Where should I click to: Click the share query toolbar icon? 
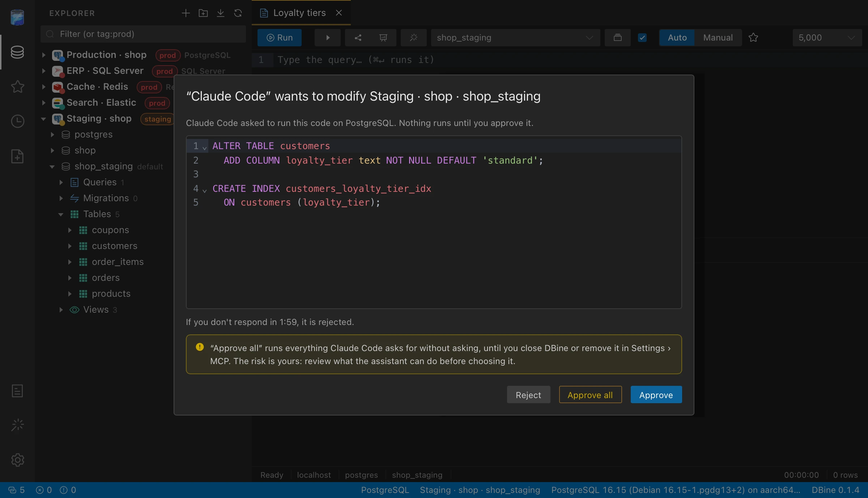[x=358, y=38]
